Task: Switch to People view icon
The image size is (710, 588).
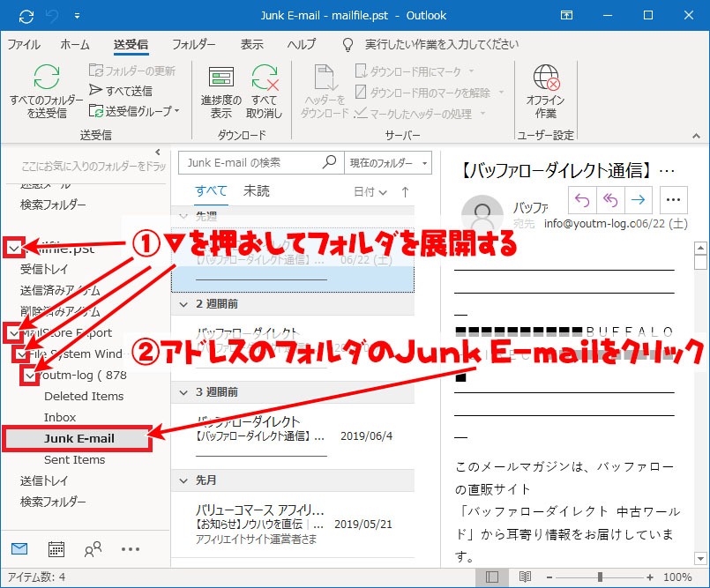Action: click(x=93, y=549)
